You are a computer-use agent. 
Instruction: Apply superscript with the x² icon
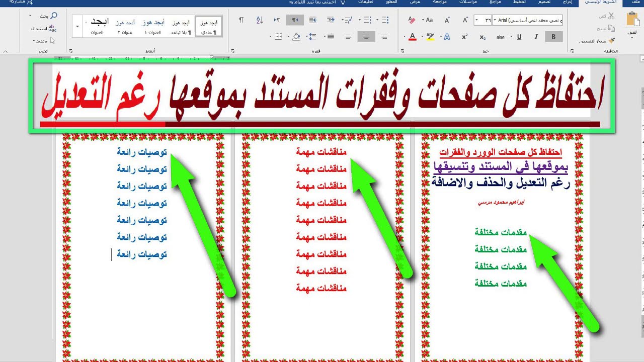(x=464, y=37)
